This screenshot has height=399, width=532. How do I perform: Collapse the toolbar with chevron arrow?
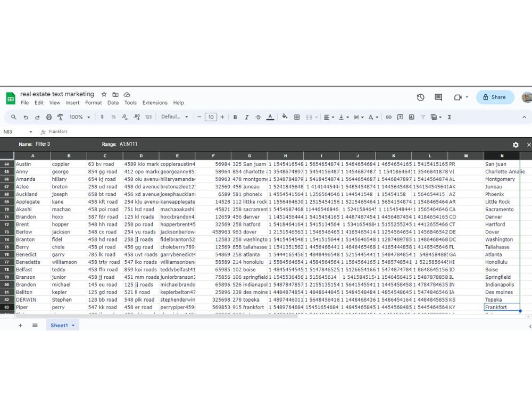524,117
